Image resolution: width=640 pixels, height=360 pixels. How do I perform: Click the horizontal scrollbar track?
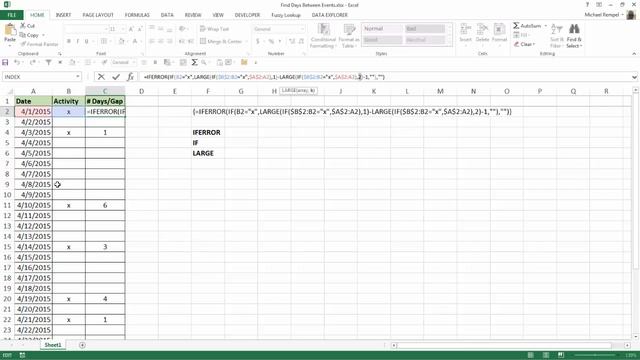click(505, 345)
